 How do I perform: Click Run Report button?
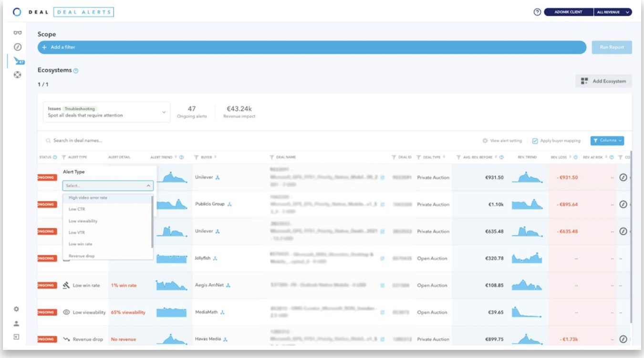(612, 47)
